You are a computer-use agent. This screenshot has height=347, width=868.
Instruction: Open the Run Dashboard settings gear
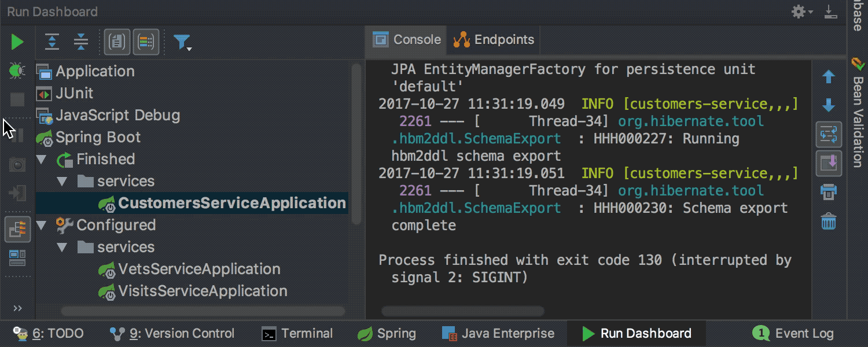[x=798, y=10]
